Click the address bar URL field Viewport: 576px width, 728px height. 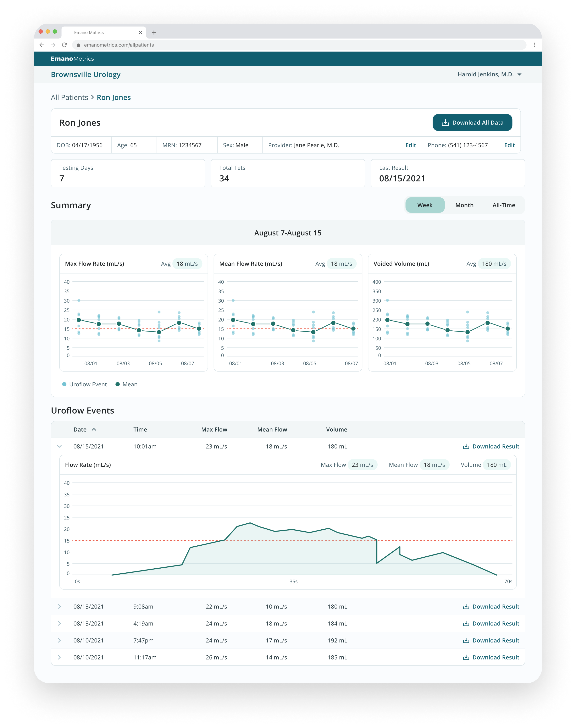(299, 45)
